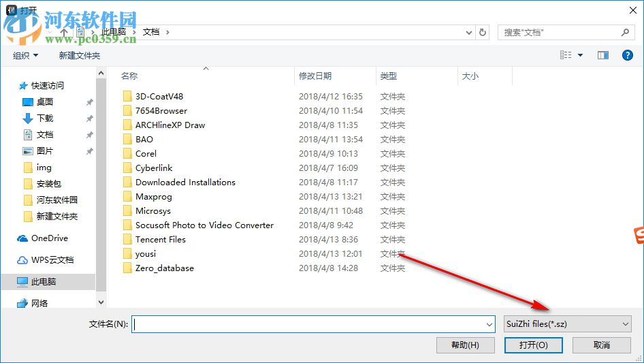
Task: Click the 下载 download arrow icon
Action: (x=27, y=119)
